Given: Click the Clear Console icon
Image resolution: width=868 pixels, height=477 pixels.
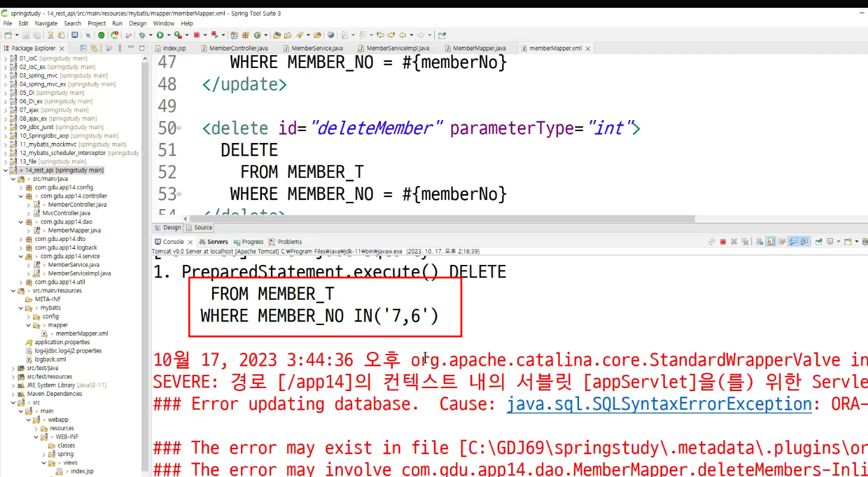Looking at the screenshot, I should (x=760, y=242).
